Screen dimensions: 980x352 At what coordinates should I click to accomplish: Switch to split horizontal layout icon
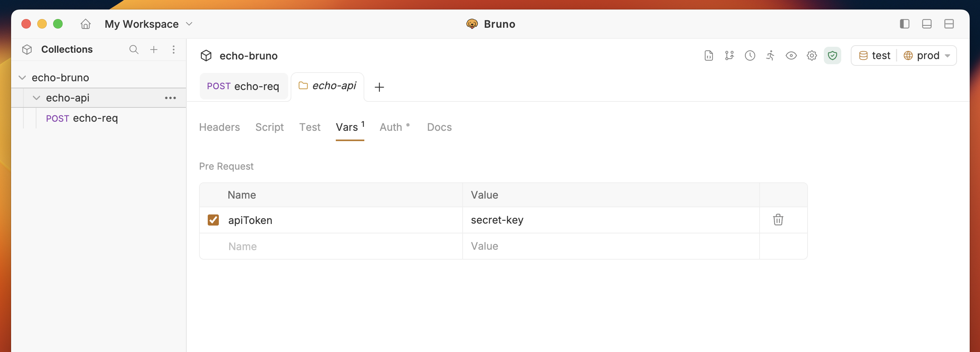coord(949,24)
